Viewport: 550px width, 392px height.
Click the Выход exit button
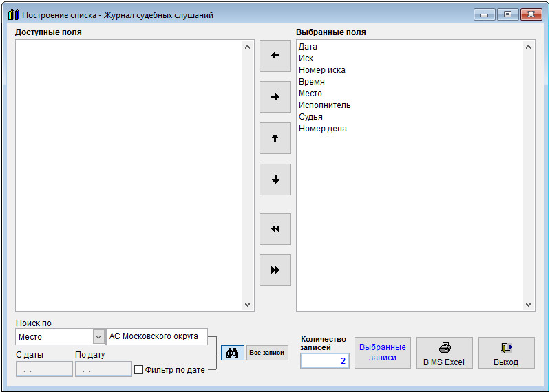pos(507,353)
